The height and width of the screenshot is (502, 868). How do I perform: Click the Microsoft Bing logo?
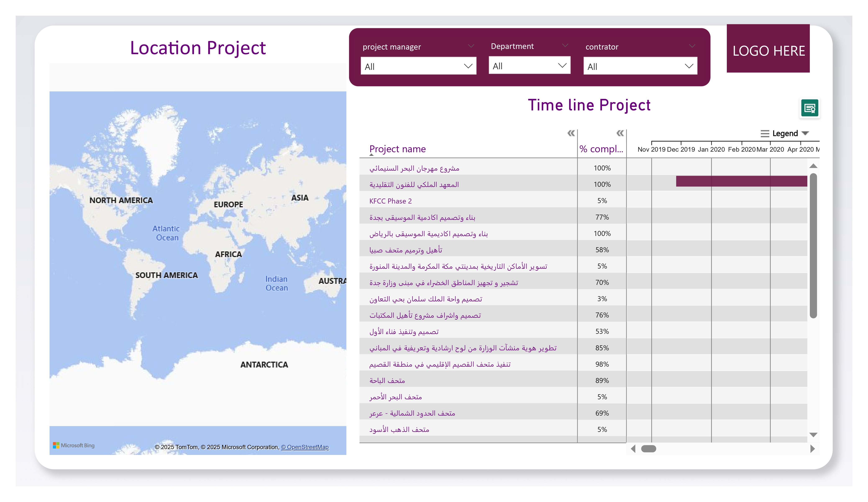click(x=74, y=445)
